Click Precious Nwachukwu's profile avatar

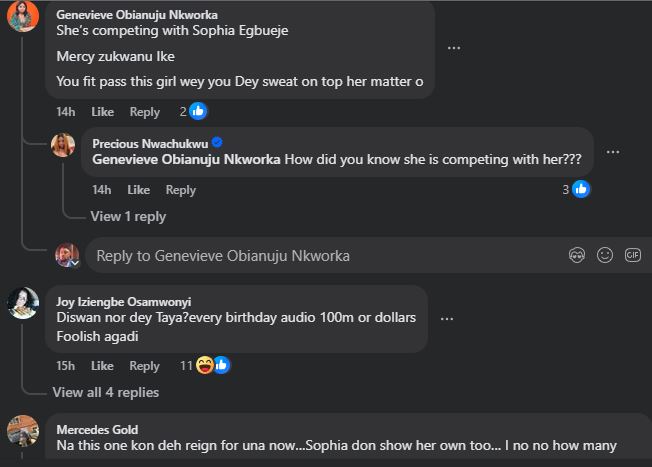pyautogui.click(x=64, y=145)
